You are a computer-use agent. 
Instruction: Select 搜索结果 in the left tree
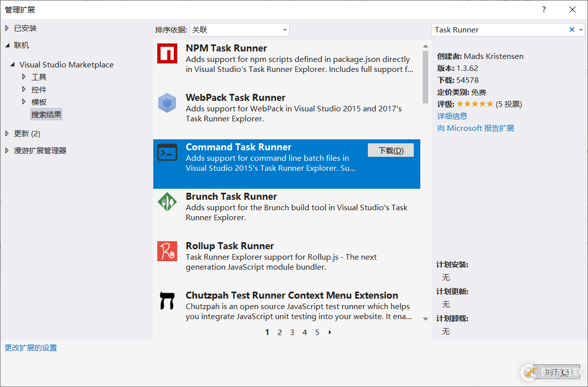(46, 115)
